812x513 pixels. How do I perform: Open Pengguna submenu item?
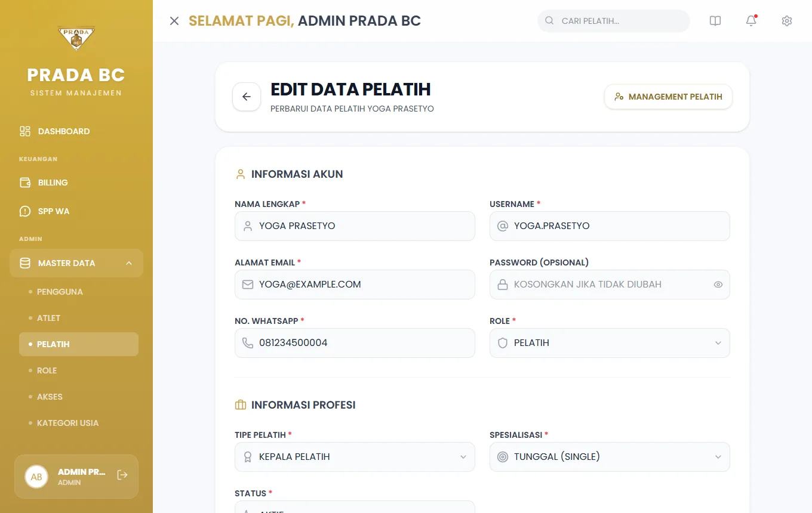tap(79, 292)
